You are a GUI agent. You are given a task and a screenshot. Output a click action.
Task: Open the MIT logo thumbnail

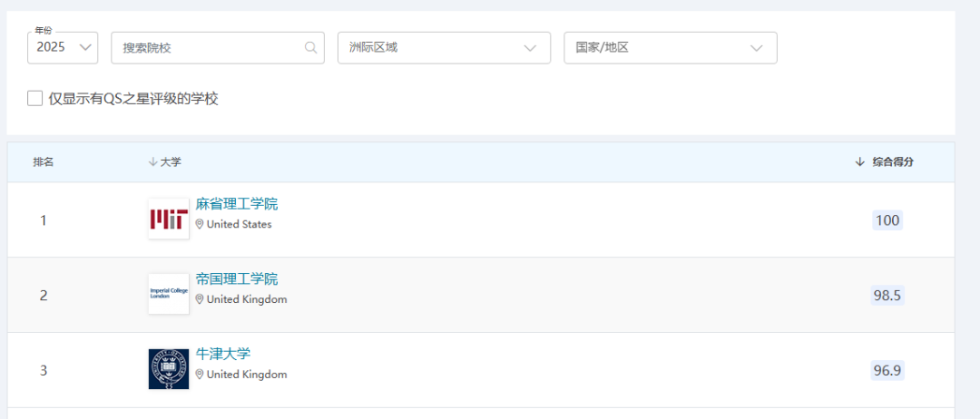pos(169,219)
